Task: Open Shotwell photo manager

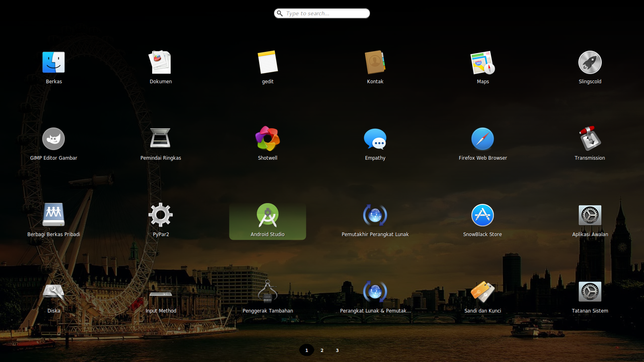Action: tap(268, 138)
